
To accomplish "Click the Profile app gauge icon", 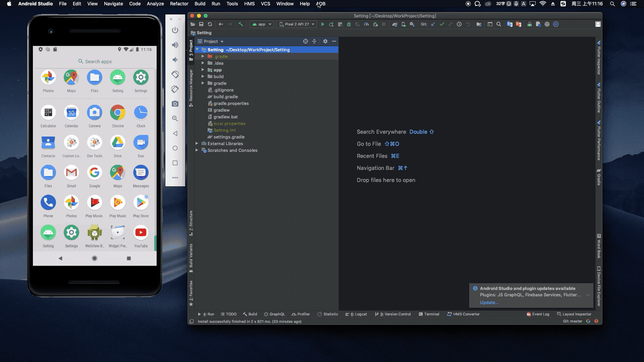I will tap(366, 24).
